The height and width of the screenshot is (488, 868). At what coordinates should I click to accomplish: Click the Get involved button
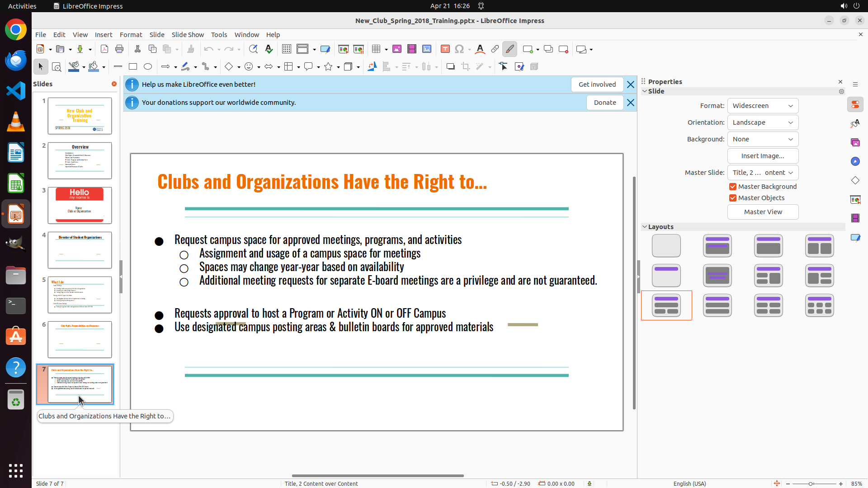coord(597,84)
